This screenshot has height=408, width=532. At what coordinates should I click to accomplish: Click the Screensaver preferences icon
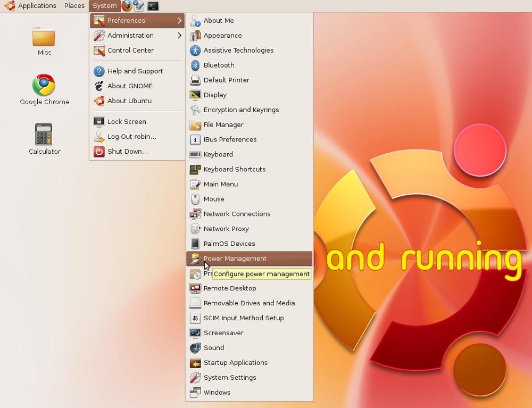pyautogui.click(x=195, y=332)
